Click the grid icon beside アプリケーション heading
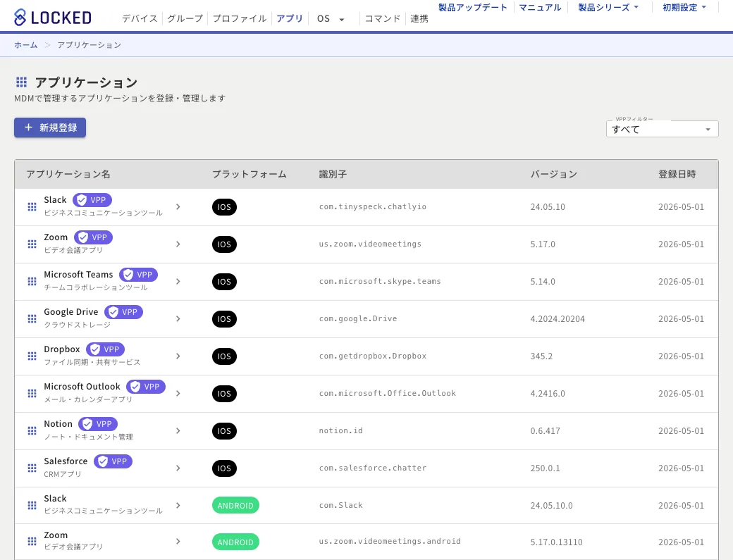Screen dimensions: 733x560 pyautogui.click(x=22, y=82)
